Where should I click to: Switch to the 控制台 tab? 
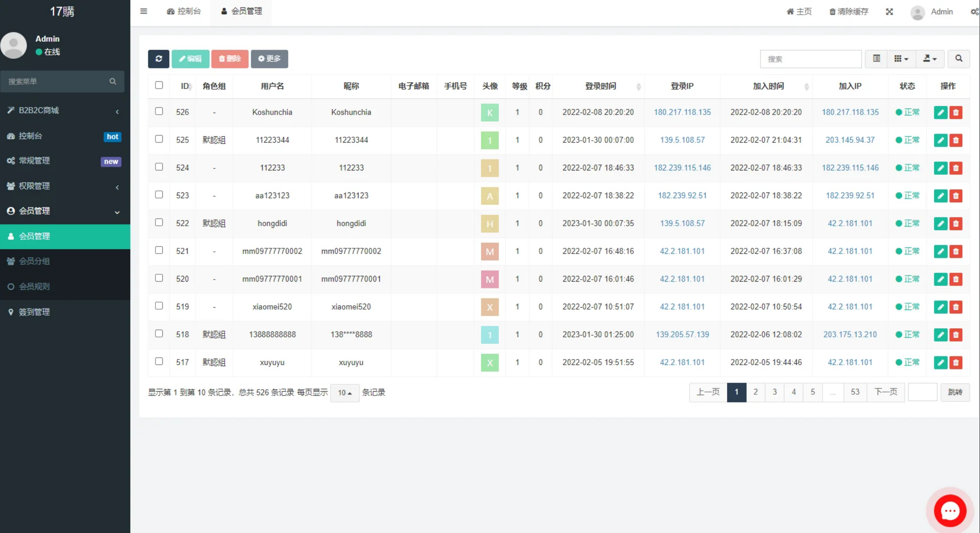(184, 11)
